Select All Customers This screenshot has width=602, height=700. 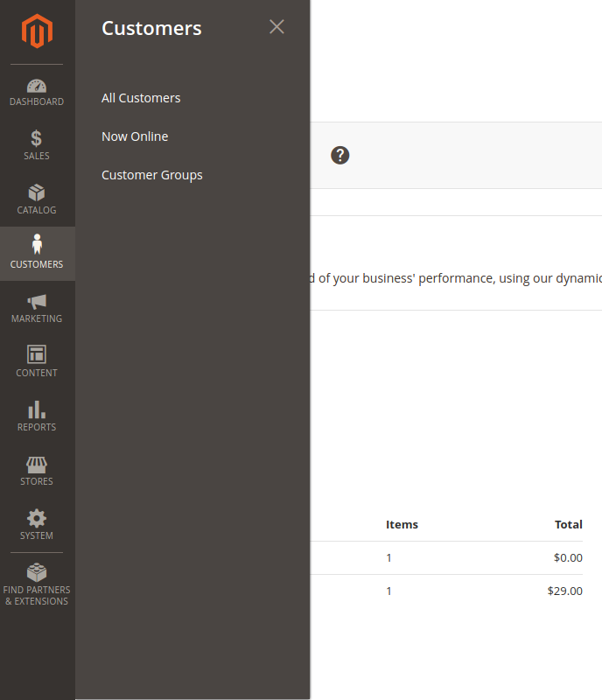tap(141, 98)
